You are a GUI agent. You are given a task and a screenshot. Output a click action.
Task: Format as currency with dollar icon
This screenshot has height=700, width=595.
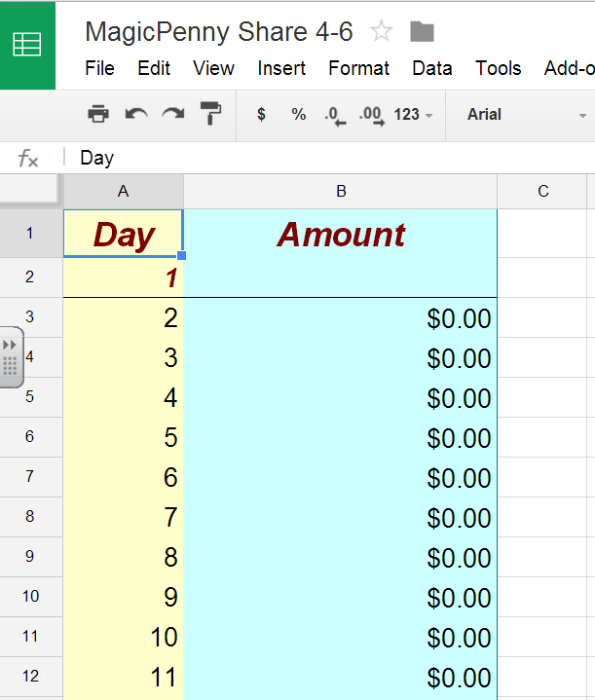[261, 114]
